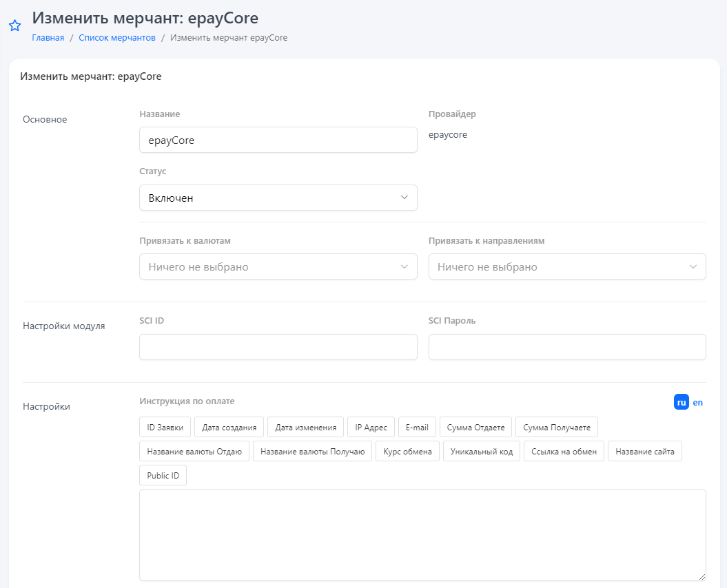Insert the Public ID tag
Image resolution: width=727 pixels, height=588 pixels.
point(163,476)
